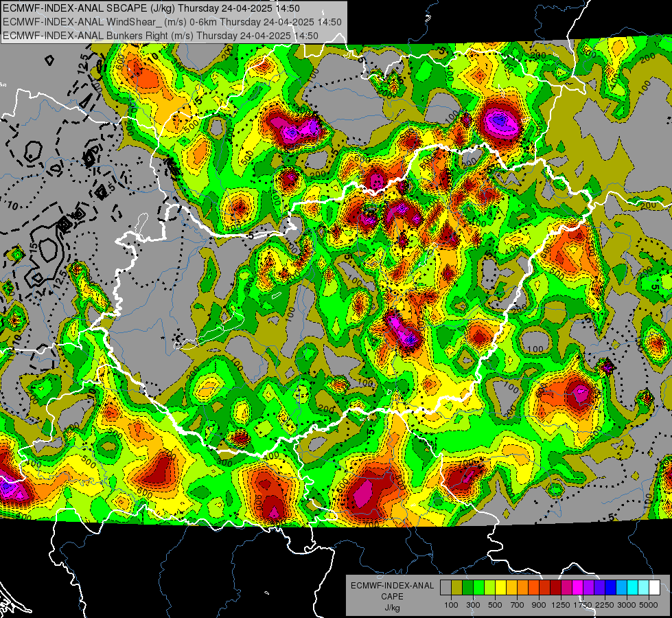Click the ECMWF-INDEX-ANAL legend title
The image size is (672, 618).
(393, 586)
